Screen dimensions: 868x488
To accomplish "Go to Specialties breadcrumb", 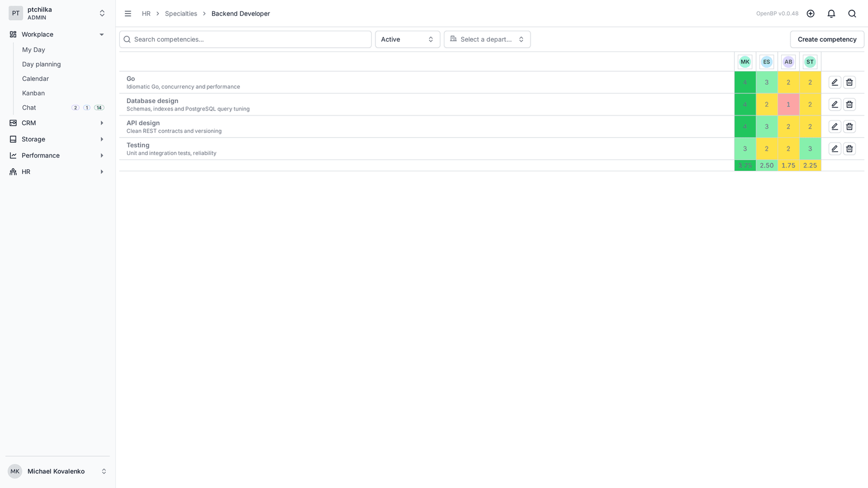I will coord(181,14).
